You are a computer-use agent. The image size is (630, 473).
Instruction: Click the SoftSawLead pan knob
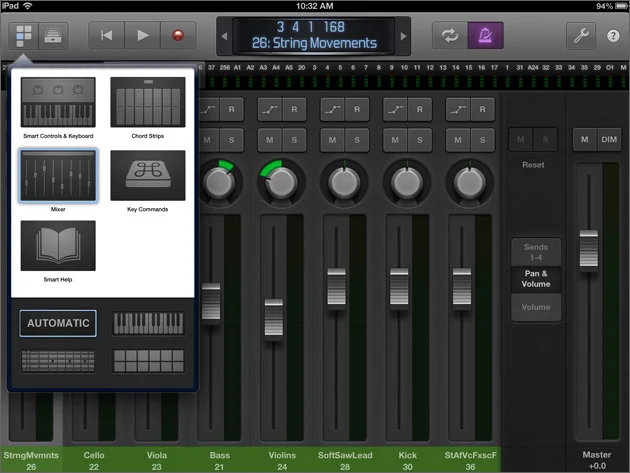tap(344, 182)
